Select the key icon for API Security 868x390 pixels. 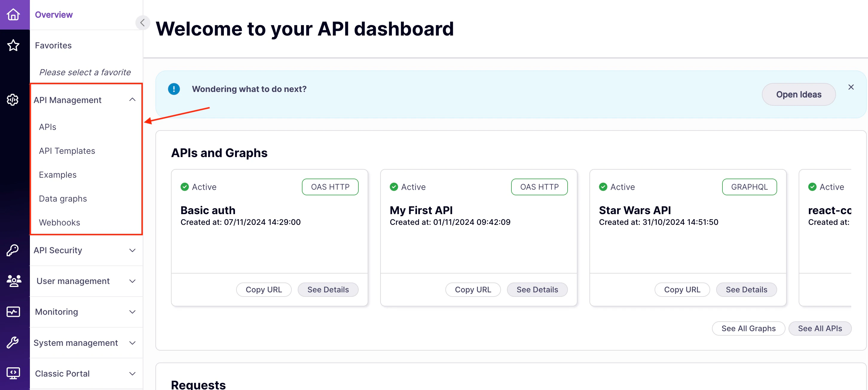click(13, 250)
